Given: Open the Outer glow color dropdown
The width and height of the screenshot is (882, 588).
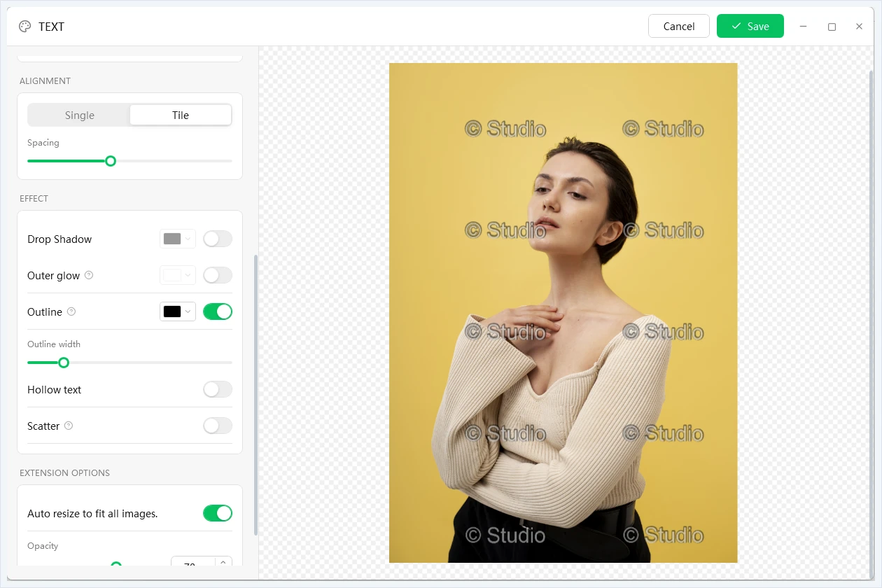Looking at the screenshot, I should pyautogui.click(x=178, y=275).
